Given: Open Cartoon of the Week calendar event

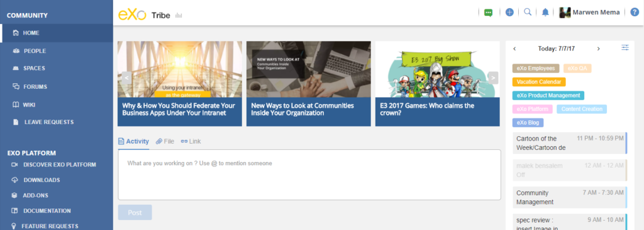Looking at the screenshot, I should click(x=570, y=143).
